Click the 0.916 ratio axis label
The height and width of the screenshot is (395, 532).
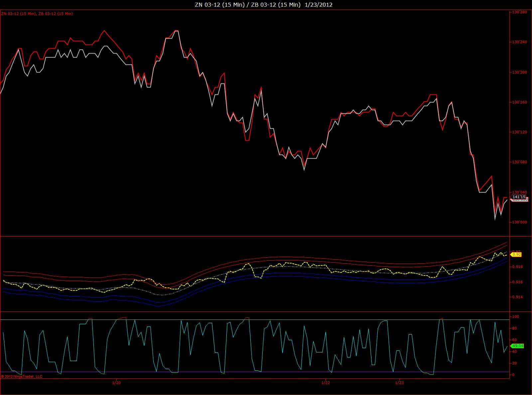click(518, 282)
